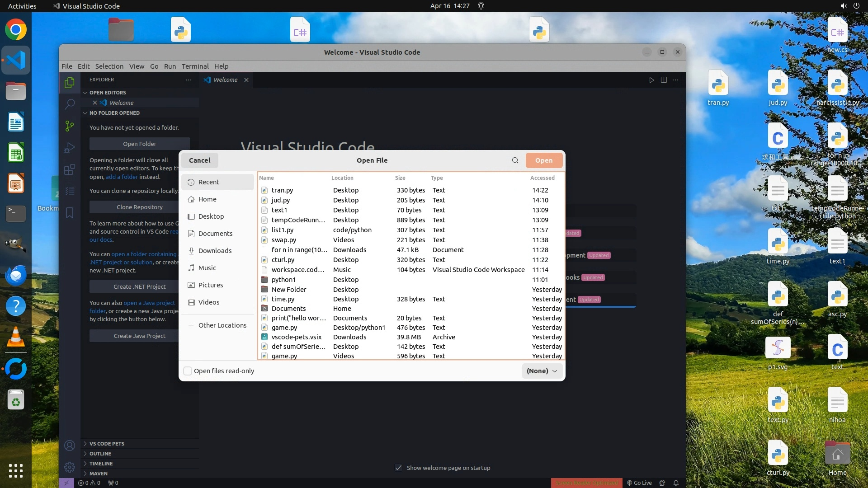Open the Run and Debug icon
This screenshot has width=868, height=488.
(x=69, y=148)
